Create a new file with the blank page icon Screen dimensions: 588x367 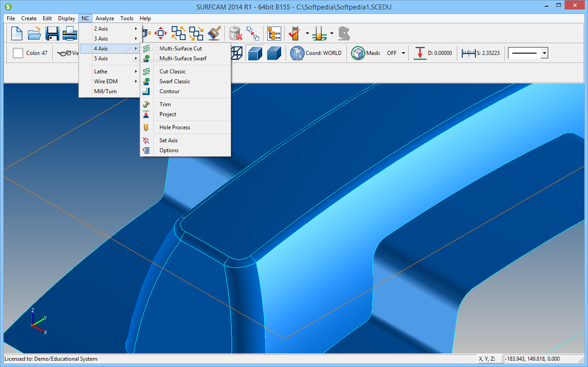[x=17, y=33]
